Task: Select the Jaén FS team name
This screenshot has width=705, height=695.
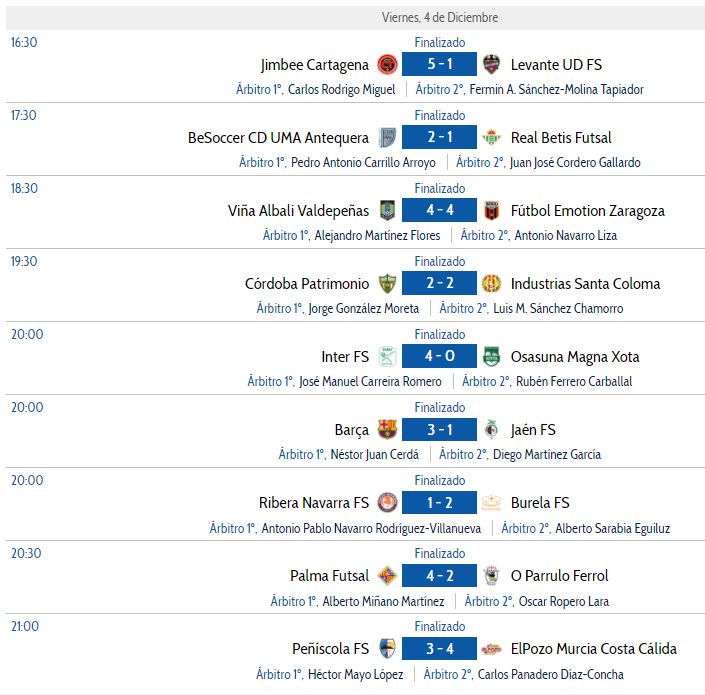Action: [533, 430]
